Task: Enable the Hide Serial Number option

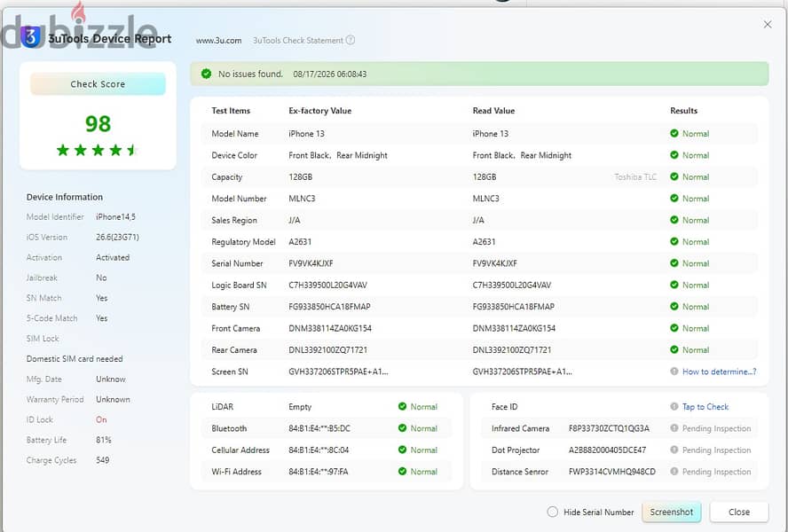Action: (x=552, y=512)
